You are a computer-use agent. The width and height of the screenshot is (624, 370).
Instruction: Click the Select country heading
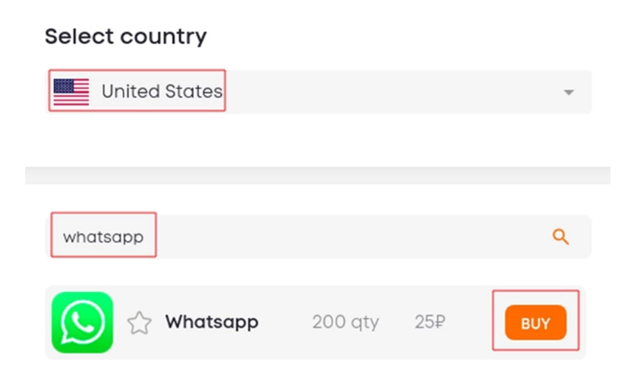126,37
